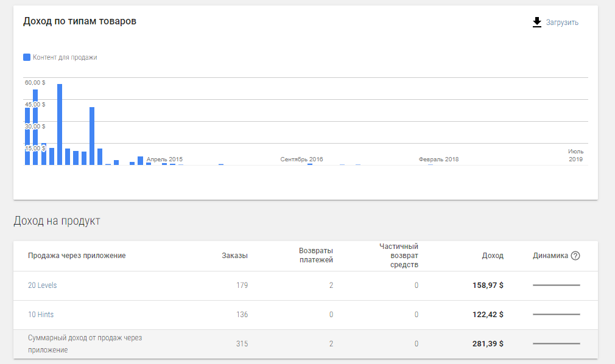The image size is (615, 364).
Task: Click the download arrow icon
Action: tap(537, 23)
